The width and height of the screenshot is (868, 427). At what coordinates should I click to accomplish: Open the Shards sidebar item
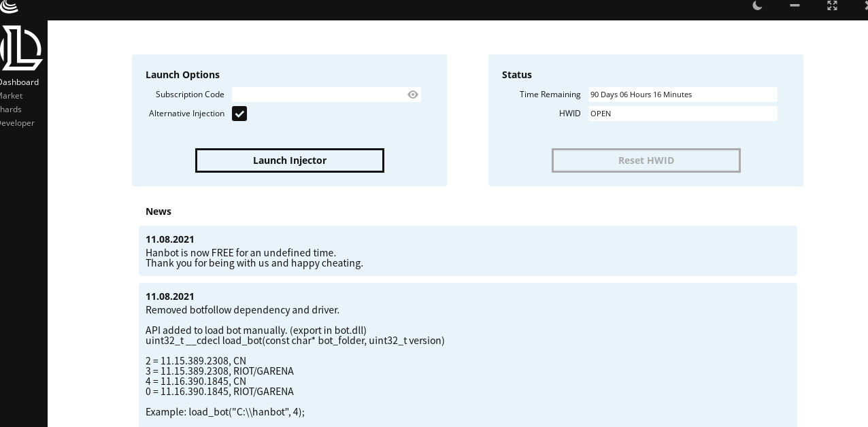(10, 109)
